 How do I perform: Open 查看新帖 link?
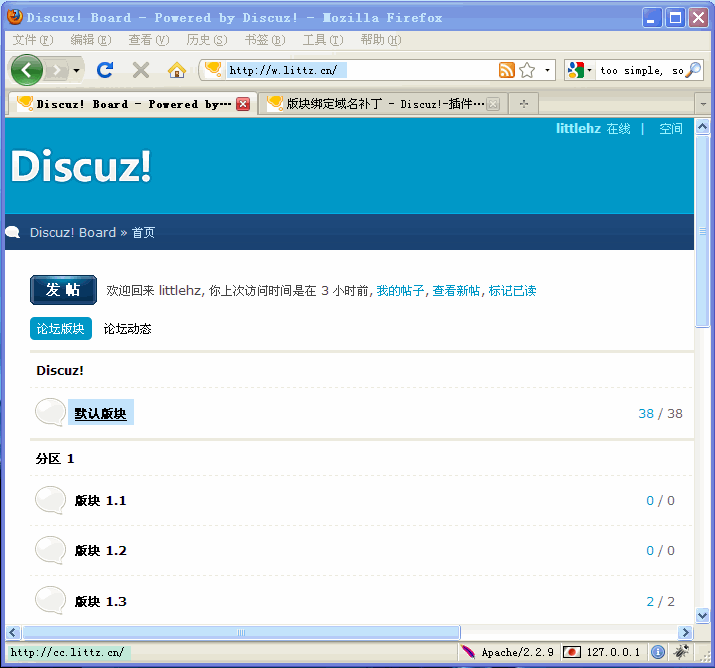[456, 290]
